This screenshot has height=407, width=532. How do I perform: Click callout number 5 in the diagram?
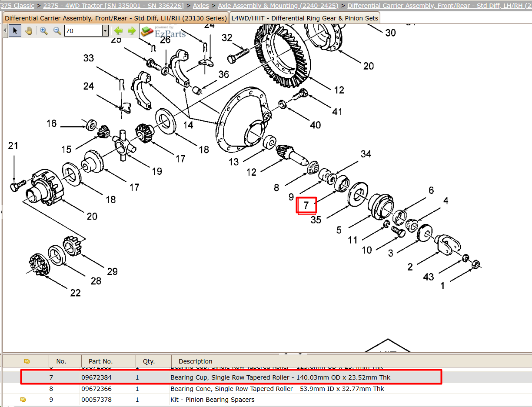(339, 230)
